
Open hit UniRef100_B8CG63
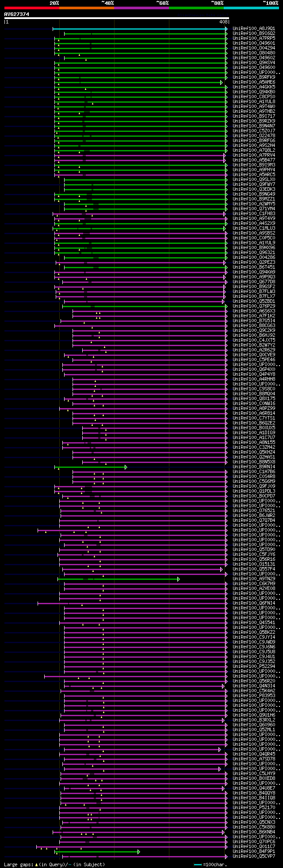254,326
